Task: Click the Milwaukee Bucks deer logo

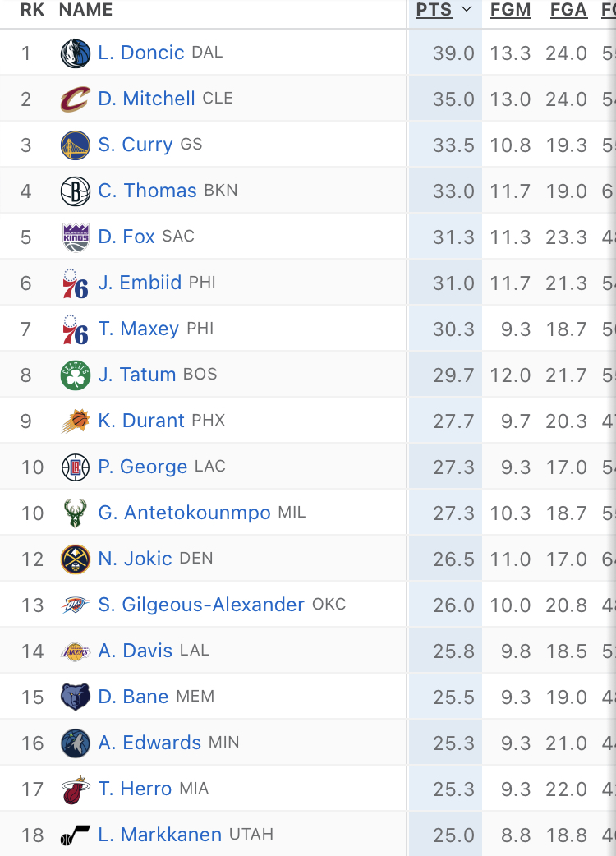Action: point(76,513)
